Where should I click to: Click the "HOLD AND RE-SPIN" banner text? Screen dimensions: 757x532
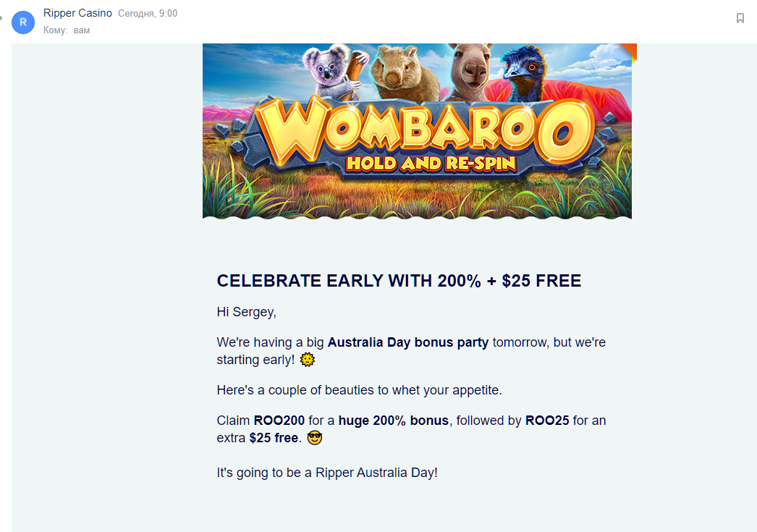coord(431,163)
